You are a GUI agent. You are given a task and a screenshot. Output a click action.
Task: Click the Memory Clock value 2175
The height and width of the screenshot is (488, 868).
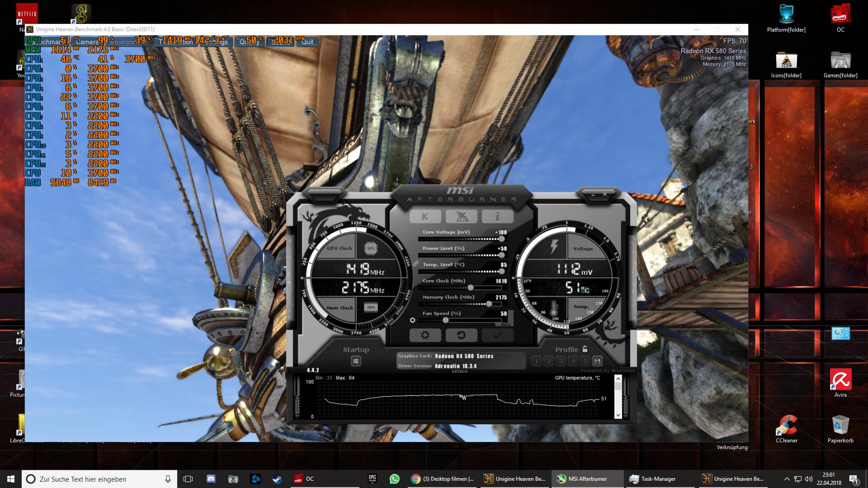click(501, 297)
